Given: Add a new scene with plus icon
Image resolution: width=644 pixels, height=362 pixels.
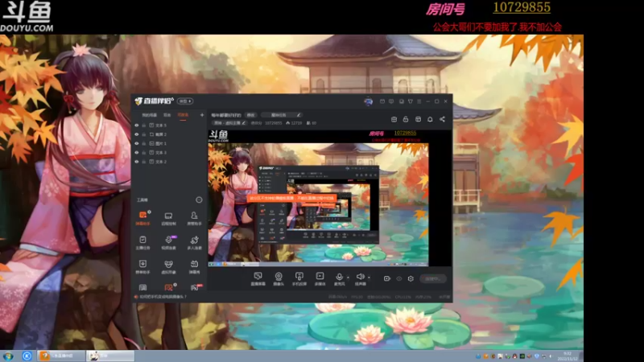Looking at the screenshot, I should click(202, 115).
